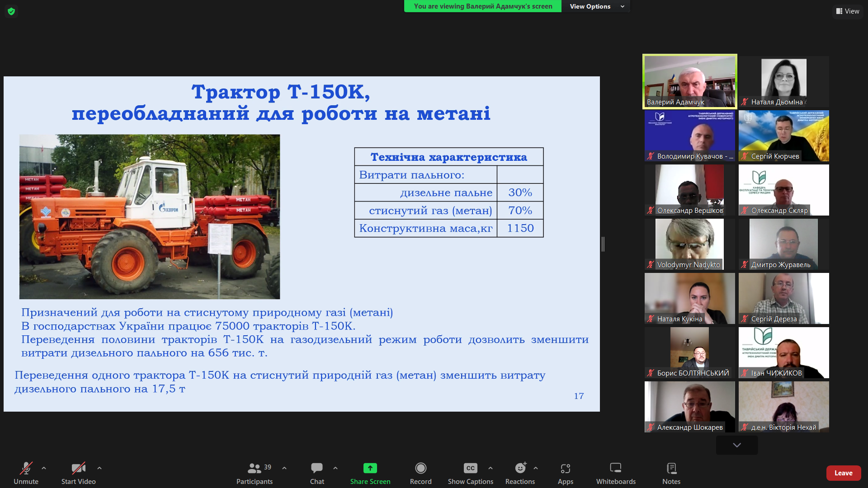This screenshot has height=488, width=868.
Task: Open the Chat panel
Action: (x=317, y=473)
